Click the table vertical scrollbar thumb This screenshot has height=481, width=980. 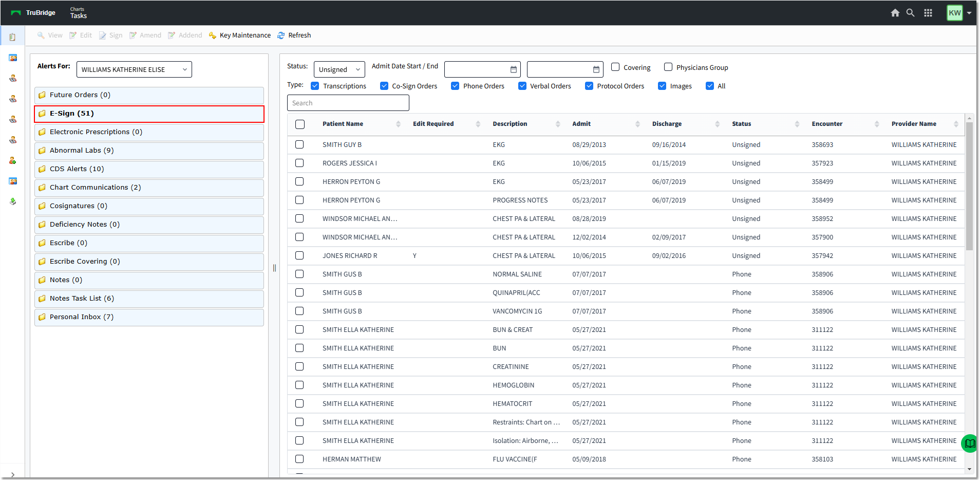point(969,186)
